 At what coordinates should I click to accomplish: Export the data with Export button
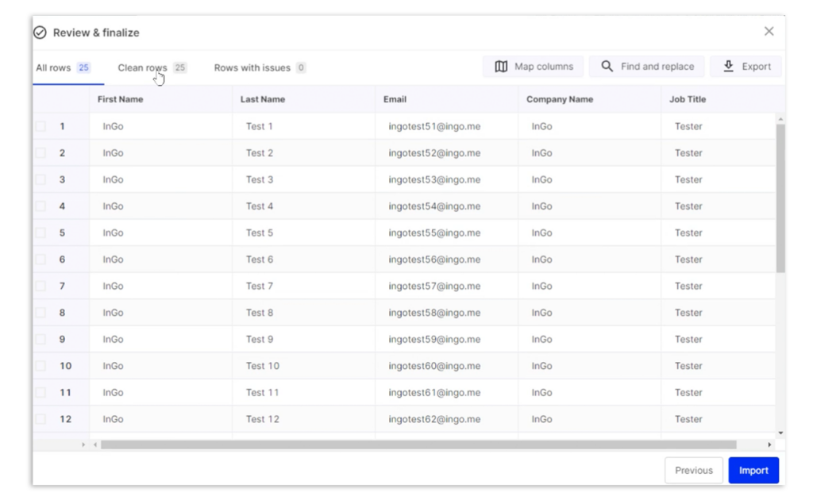pos(746,67)
